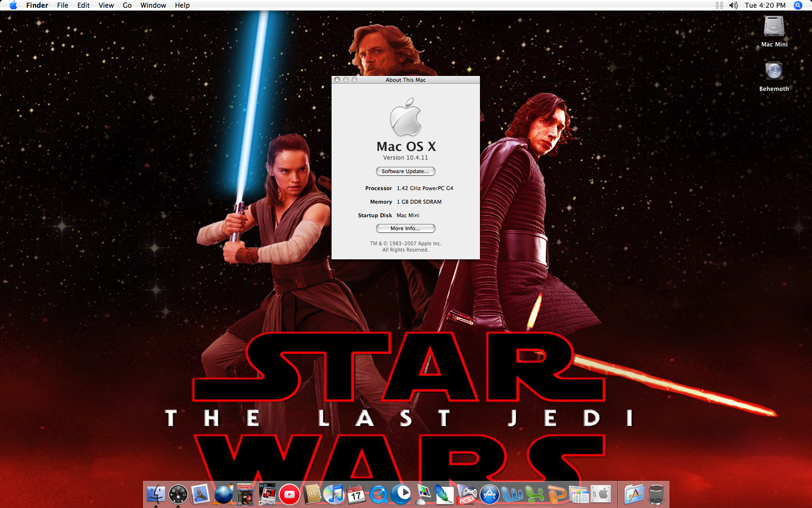
Task: Open Address Book in the Dock
Action: 312,494
